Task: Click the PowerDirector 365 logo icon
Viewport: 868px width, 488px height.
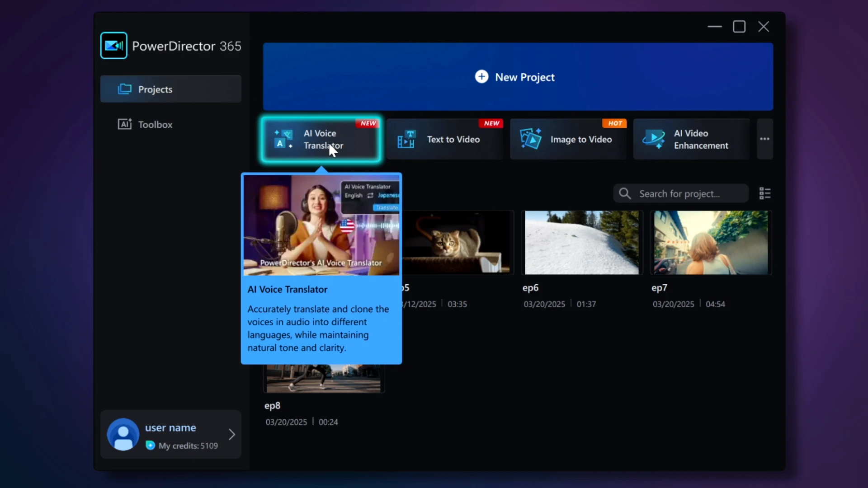Action: (x=114, y=46)
